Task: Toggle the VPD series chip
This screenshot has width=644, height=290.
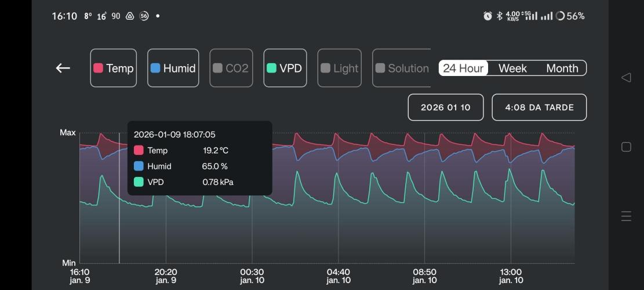Action: click(285, 68)
